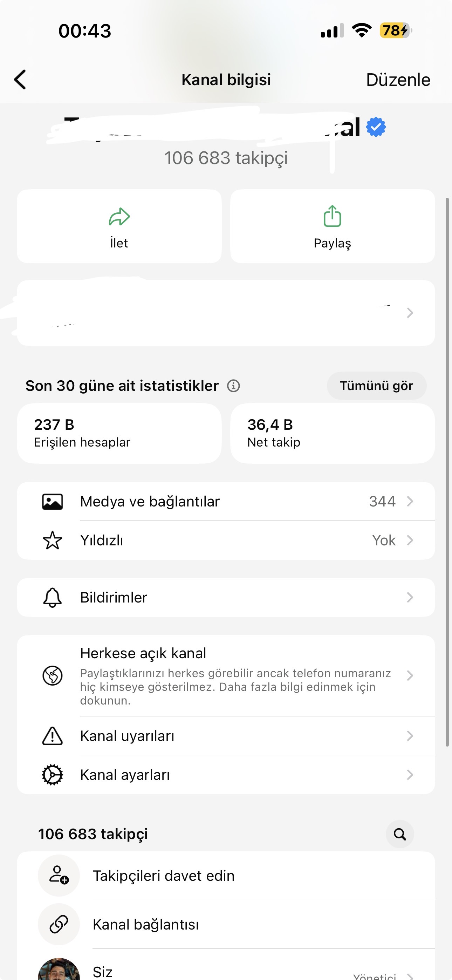Image resolution: width=452 pixels, height=980 pixels.
Task: Open the Herkese açık kanal chevron
Action: pyautogui.click(x=410, y=676)
